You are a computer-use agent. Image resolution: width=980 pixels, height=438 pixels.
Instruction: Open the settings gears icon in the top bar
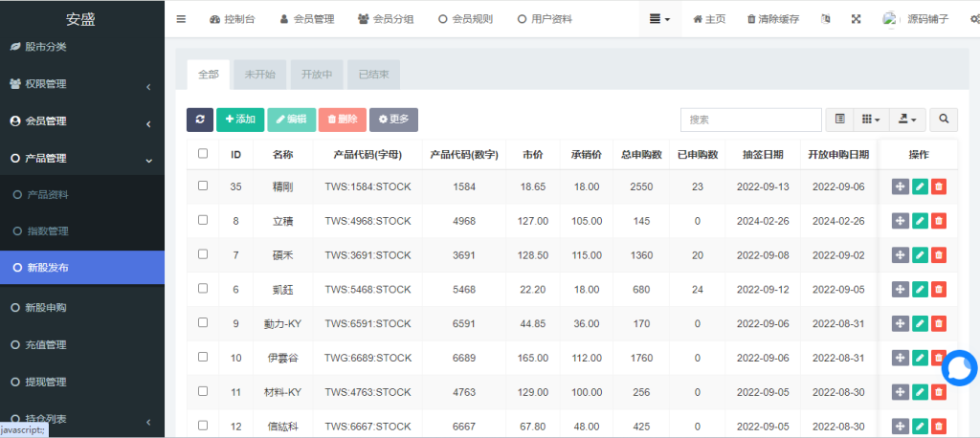(x=973, y=19)
